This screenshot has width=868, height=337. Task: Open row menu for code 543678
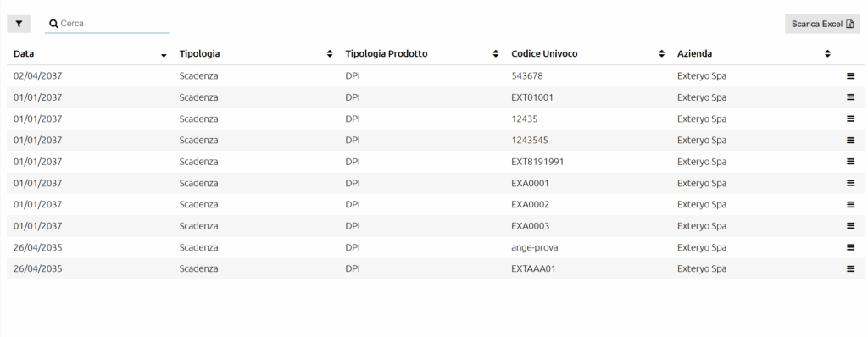(850, 76)
